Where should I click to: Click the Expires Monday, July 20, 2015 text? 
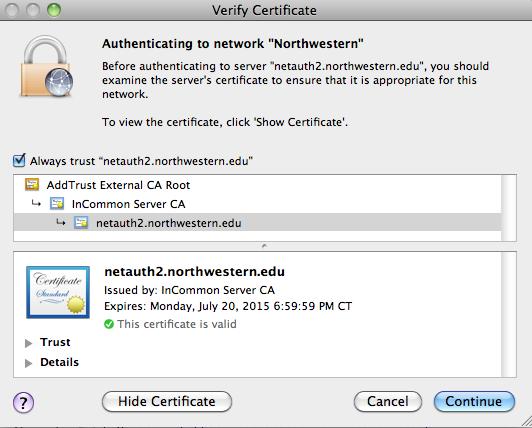tap(228, 306)
